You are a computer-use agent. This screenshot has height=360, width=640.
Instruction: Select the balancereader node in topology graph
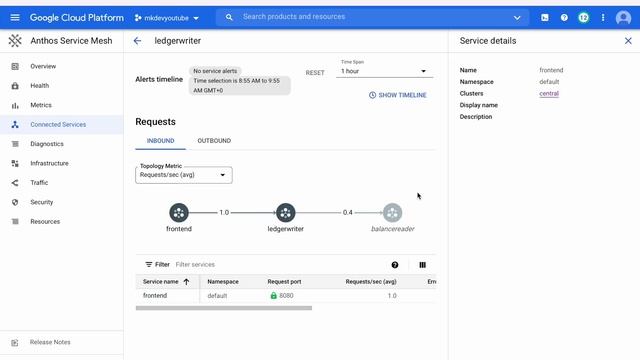[x=392, y=213]
